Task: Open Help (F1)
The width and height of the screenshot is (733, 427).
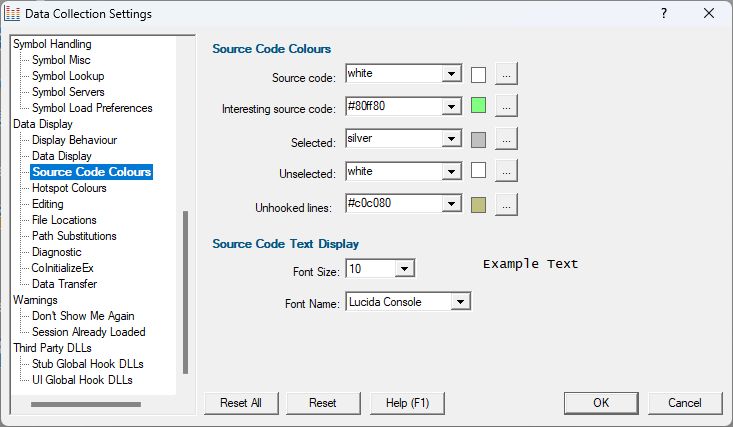Action: click(x=407, y=403)
